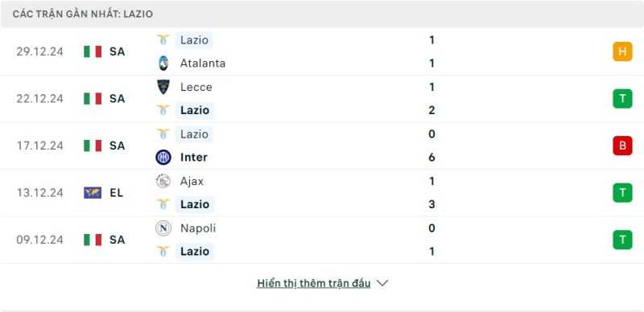
Task: Click the orange H draw badge
Action: coord(622,51)
